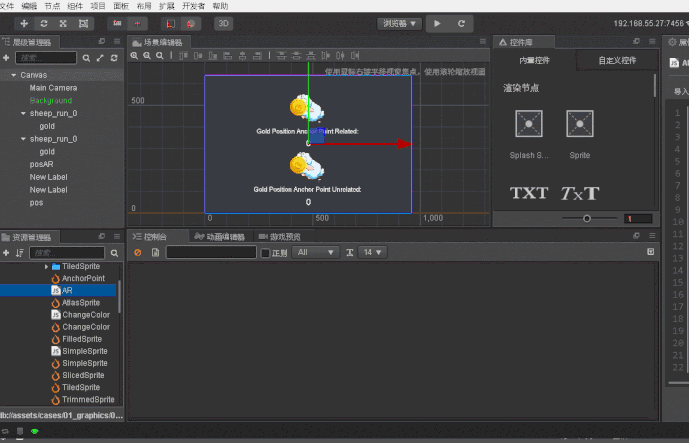Screen dimensions: 689x443
Task: Refresh the node hierarchy panel
Action: (x=114, y=58)
